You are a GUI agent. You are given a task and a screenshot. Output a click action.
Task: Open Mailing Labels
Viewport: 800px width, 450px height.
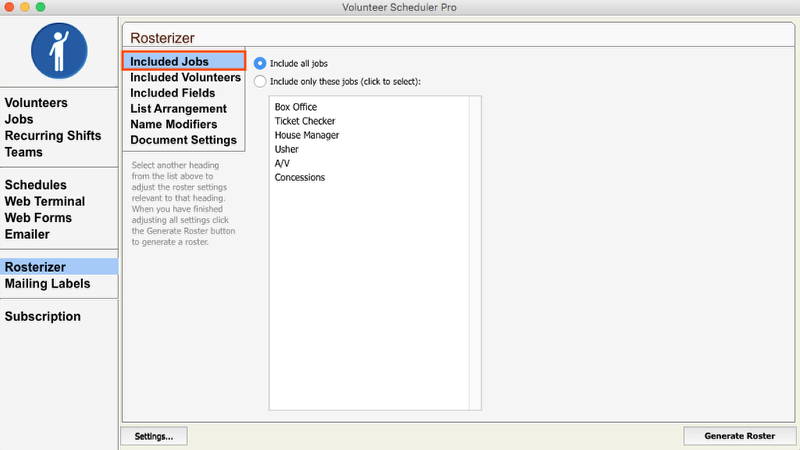47,284
